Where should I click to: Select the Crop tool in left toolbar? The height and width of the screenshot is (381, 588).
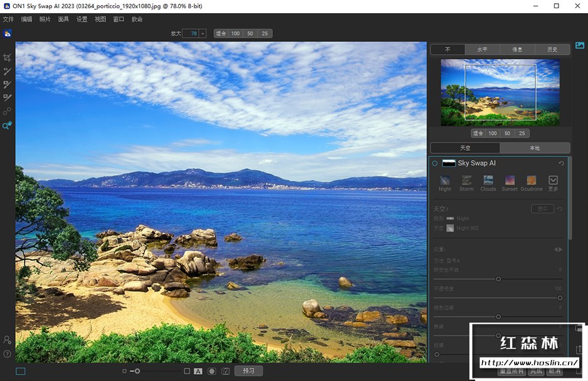click(8, 58)
